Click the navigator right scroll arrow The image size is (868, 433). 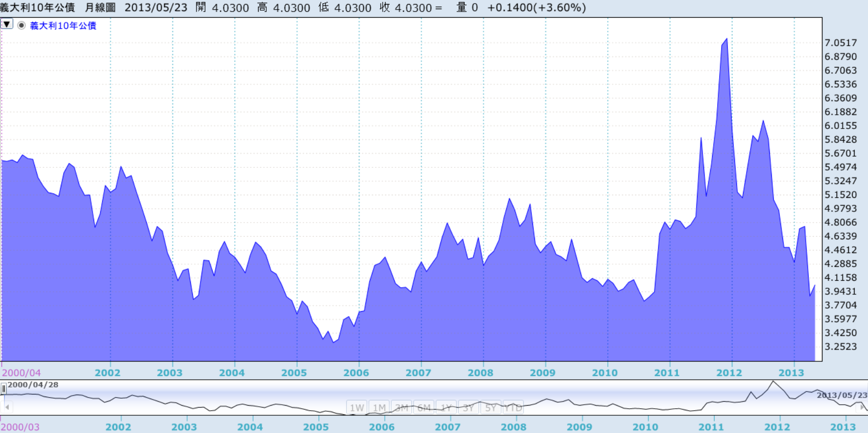click(x=862, y=407)
